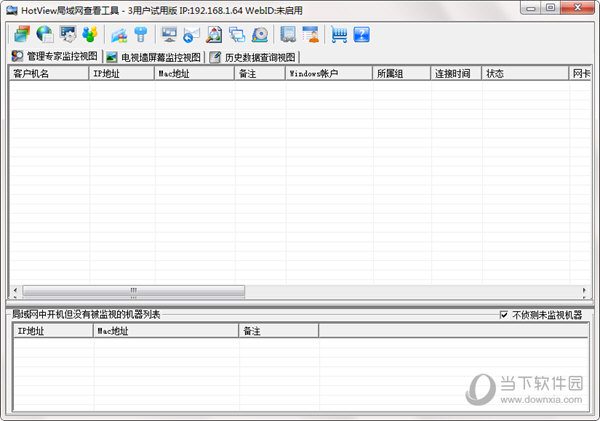Click the user list with person icon

[311, 34]
